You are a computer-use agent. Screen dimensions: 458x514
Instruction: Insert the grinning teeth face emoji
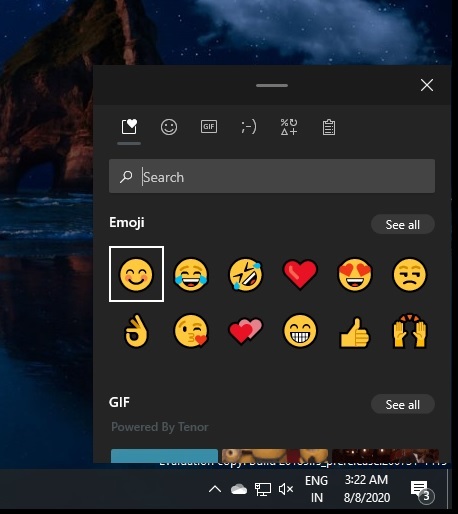(300, 331)
